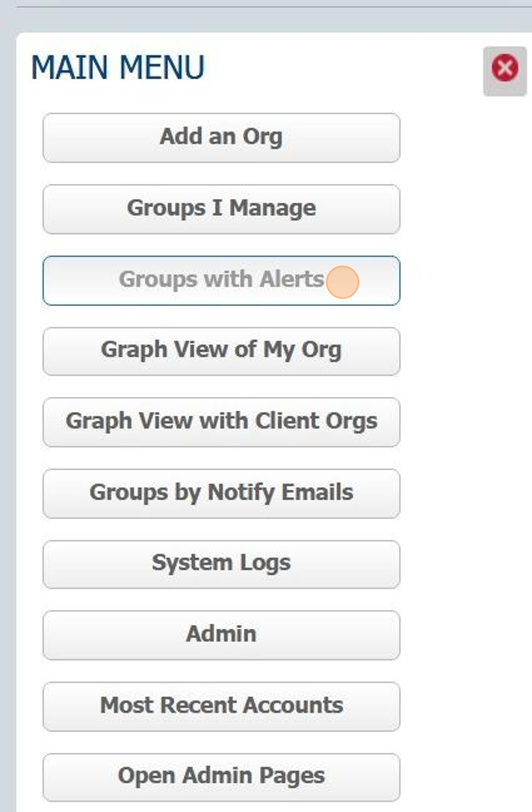The height and width of the screenshot is (812, 532).
Task: Open Graph View of My Org
Action: click(221, 351)
